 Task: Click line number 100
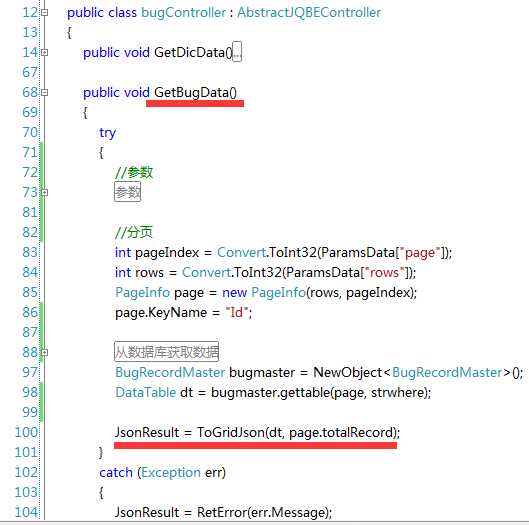click(26, 432)
